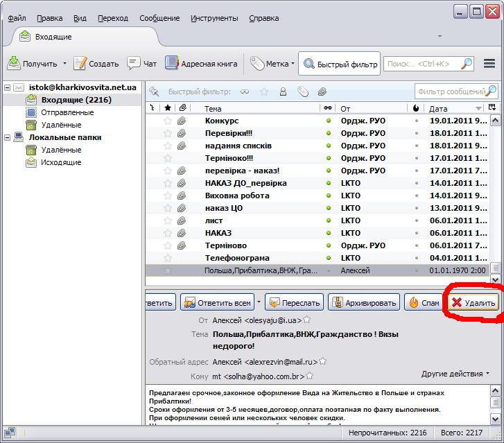504x443 pixels.
Task: Open the надання списків message
Action: (x=318, y=146)
